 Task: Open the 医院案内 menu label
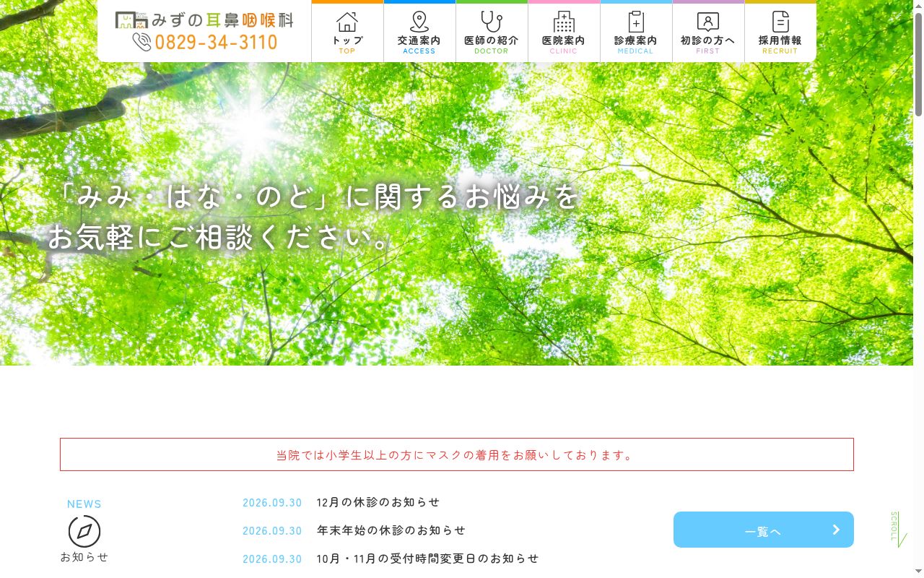[564, 40]
